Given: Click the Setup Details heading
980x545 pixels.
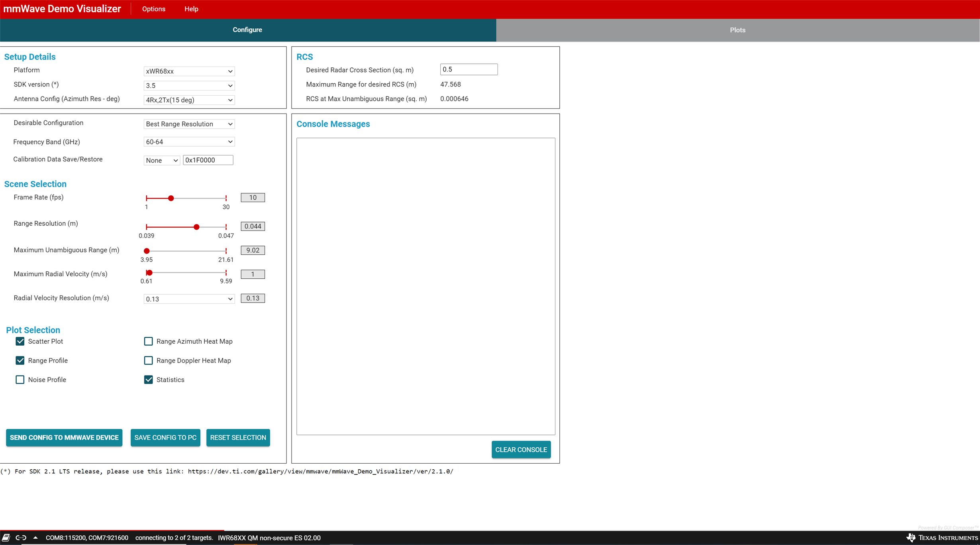Looking at the screenshot, I should pos(30,57).
